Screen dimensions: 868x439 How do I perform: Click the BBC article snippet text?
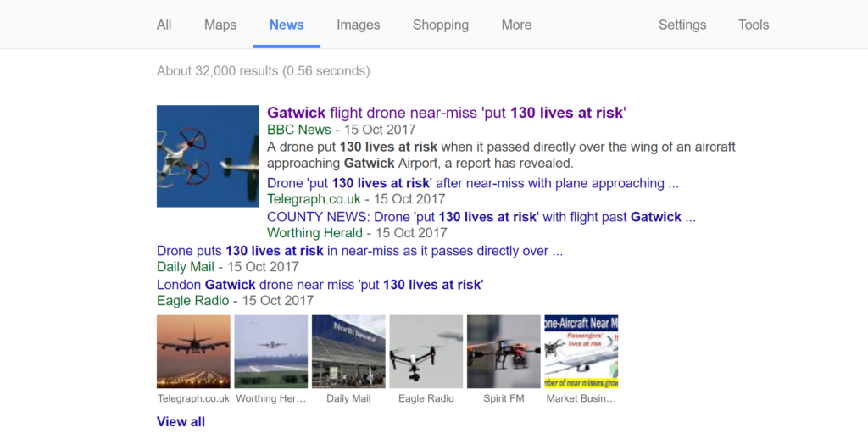pyautogui.click(x=501, y=155)
